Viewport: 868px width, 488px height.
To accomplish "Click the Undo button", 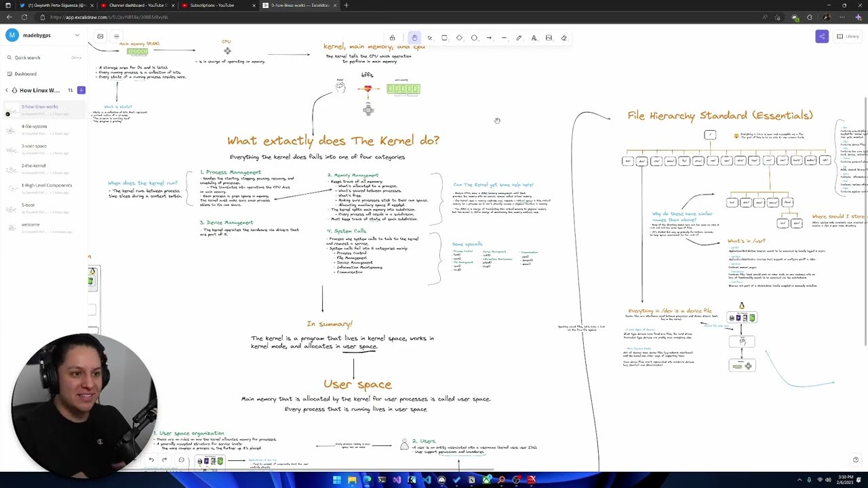I will 151,460.
